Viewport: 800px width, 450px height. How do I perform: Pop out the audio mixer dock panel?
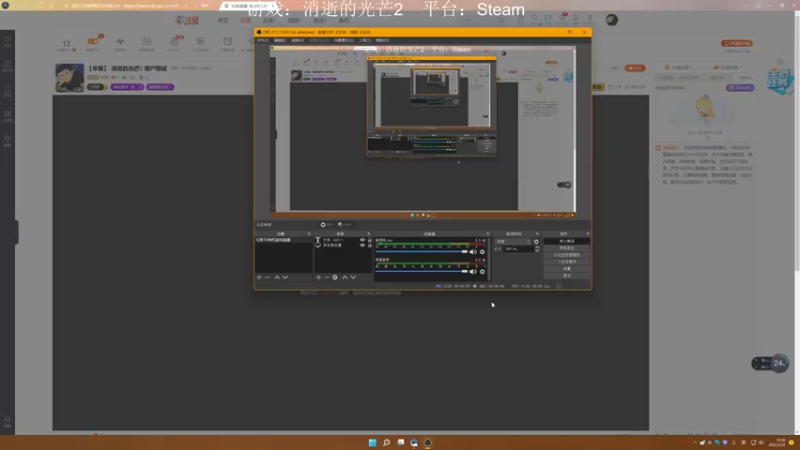pos(487,234)
